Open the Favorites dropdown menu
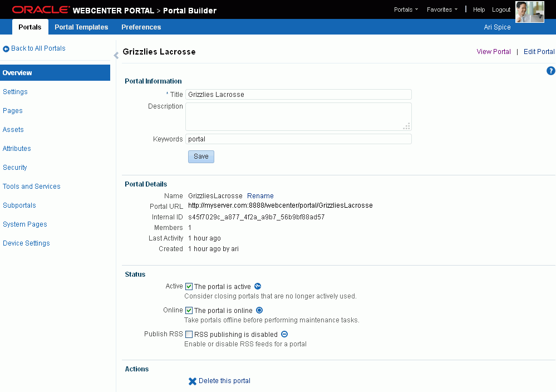 pyautogui.click(x=442, y=9)
